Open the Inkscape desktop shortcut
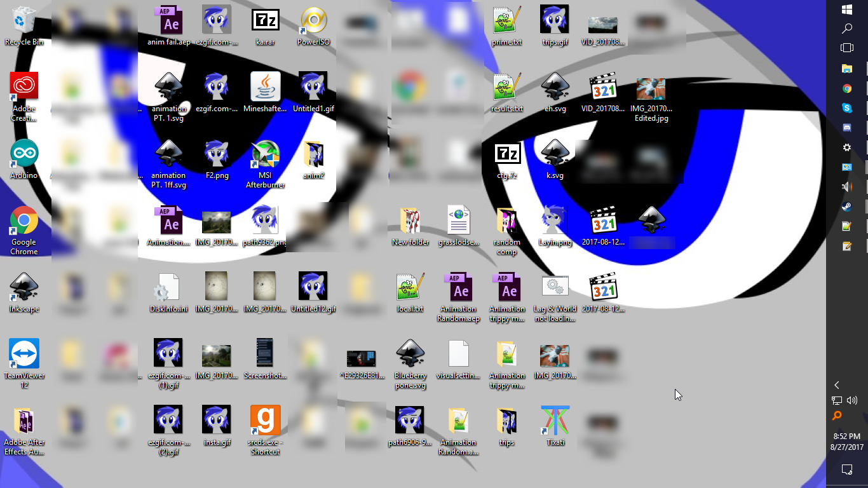 coord(24,288)
